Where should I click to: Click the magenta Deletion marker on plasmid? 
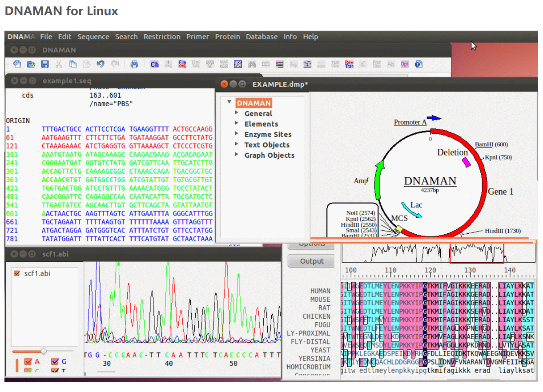[467, 163]
